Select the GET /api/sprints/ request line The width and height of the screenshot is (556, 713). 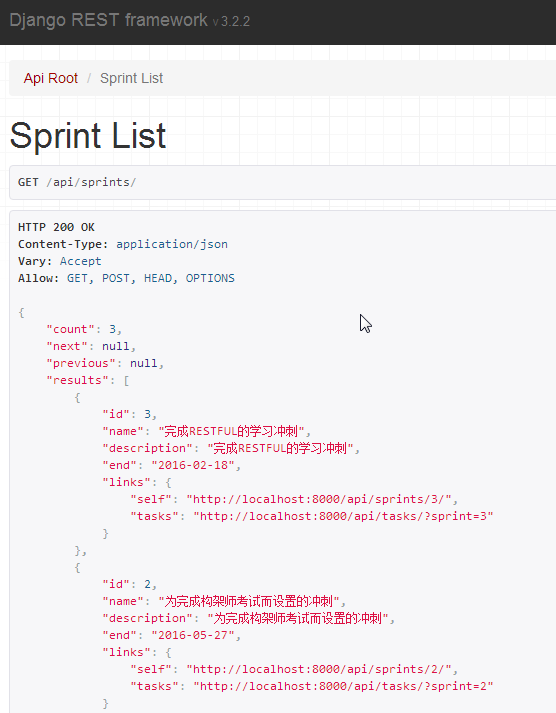[x=77, y=182]
